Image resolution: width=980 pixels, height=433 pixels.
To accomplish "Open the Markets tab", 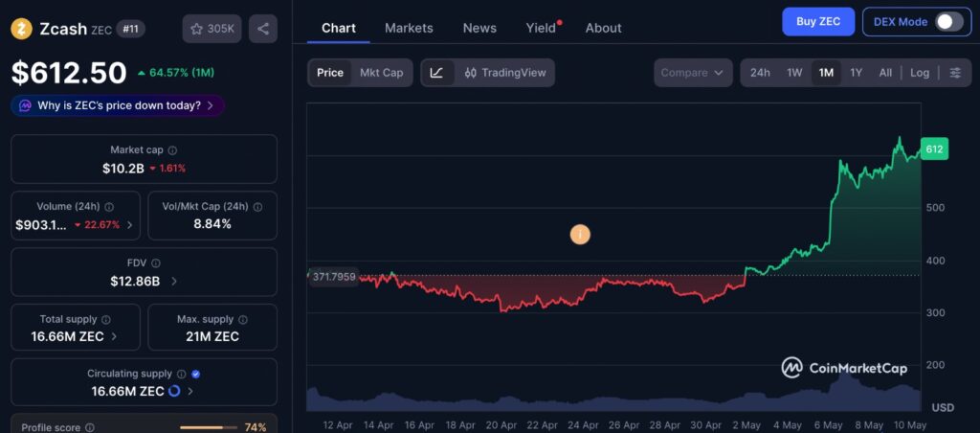I will point(409,28).
